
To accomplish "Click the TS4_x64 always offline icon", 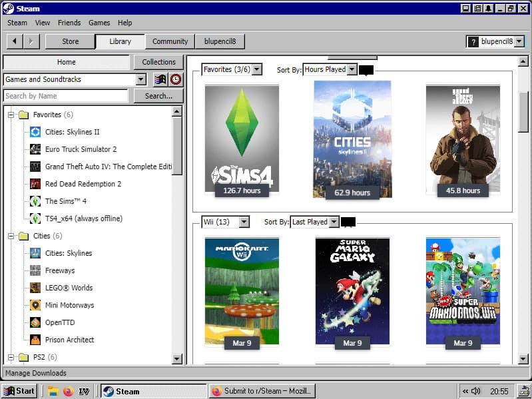I will 35,218.
